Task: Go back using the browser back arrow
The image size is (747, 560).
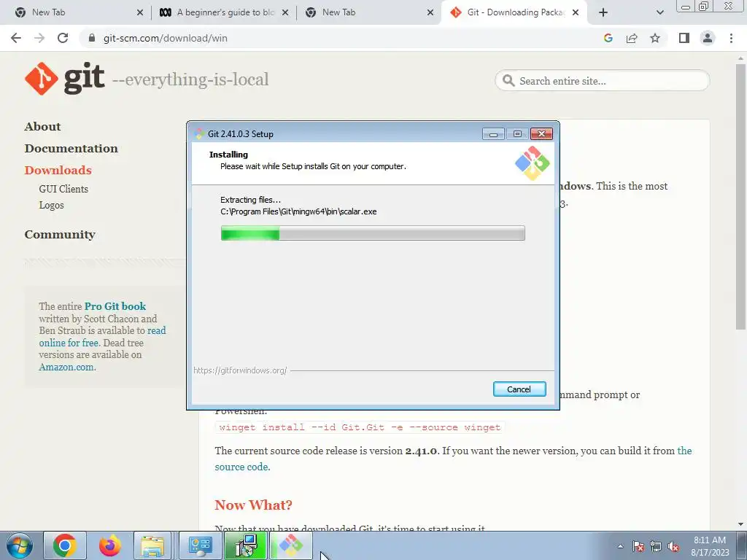Action: (x=16, y=38)
